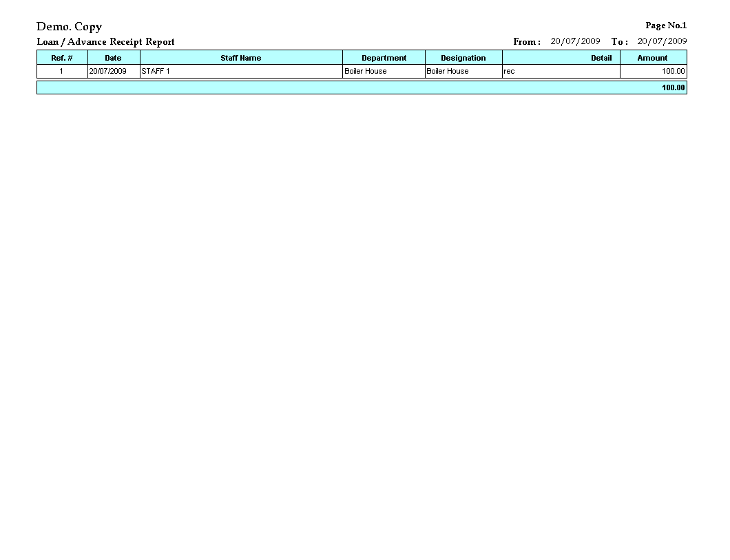Click the 'Page No.1' label
Screen dimensions: 730x560
[x=666, y=25]
